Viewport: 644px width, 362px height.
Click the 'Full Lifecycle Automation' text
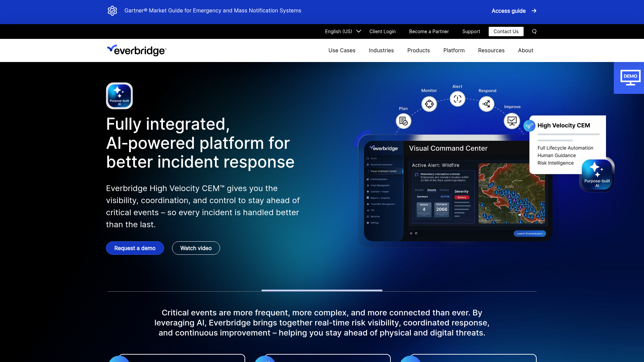click(565, 148)
